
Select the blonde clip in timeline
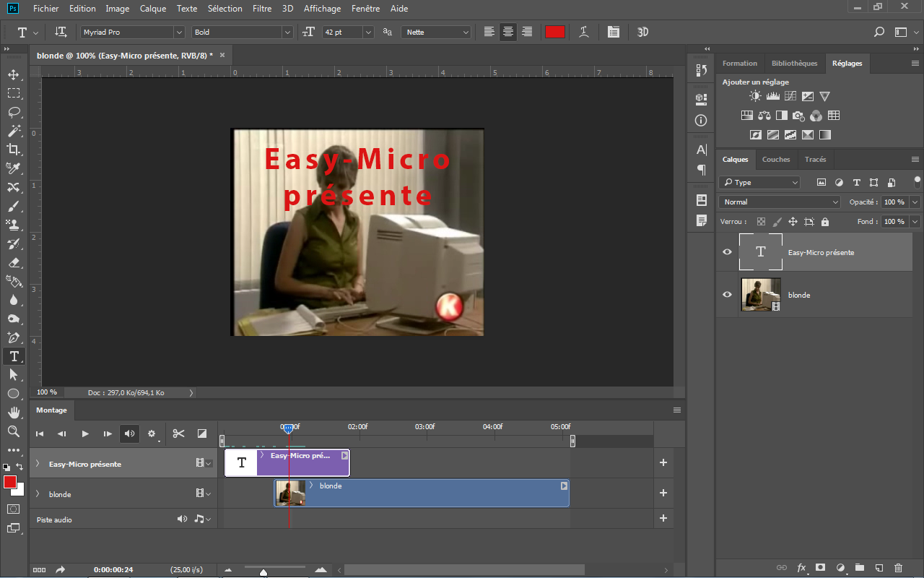pos(422,493)
